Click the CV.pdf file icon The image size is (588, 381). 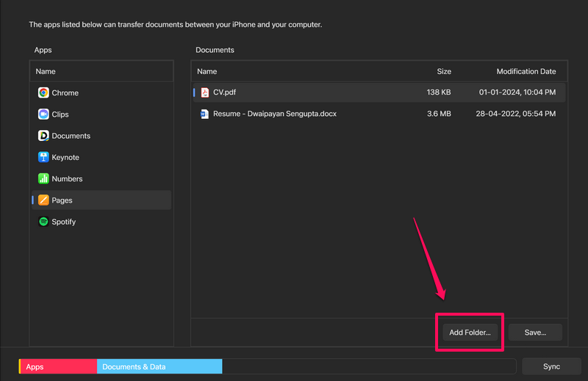[205, 92]
